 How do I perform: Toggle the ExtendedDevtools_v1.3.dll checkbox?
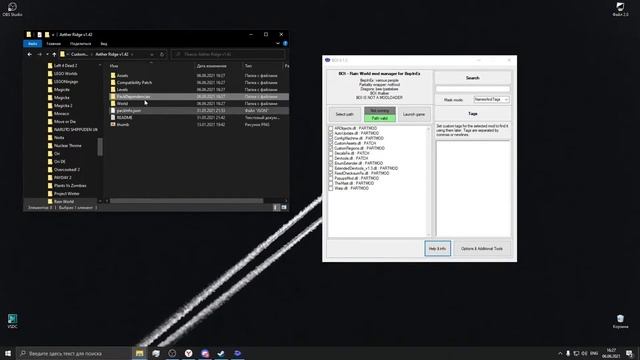tap(331, 168)
